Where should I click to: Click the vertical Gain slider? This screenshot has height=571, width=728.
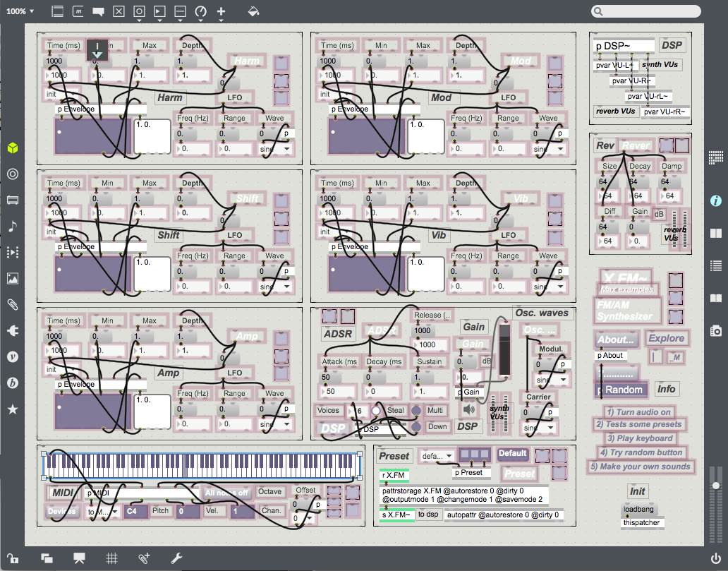point(504,350)
